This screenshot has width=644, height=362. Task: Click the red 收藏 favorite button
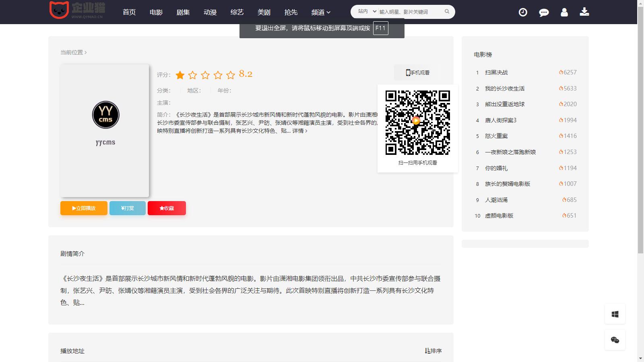[167, 208]
